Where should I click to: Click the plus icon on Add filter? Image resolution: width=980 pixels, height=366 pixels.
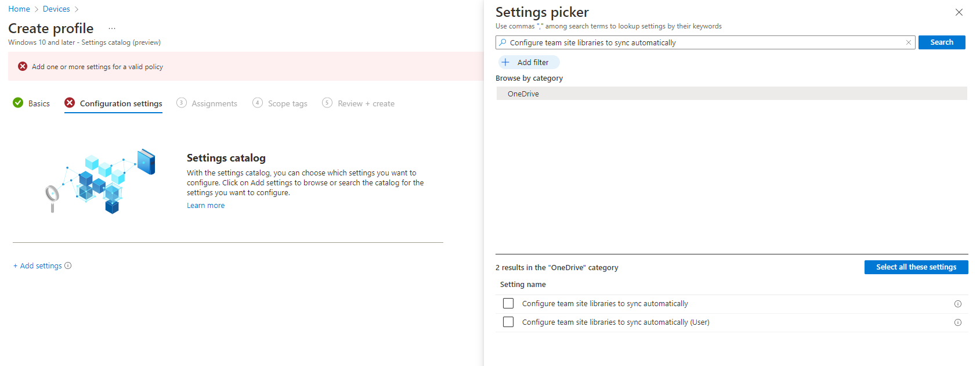[505, 62]
